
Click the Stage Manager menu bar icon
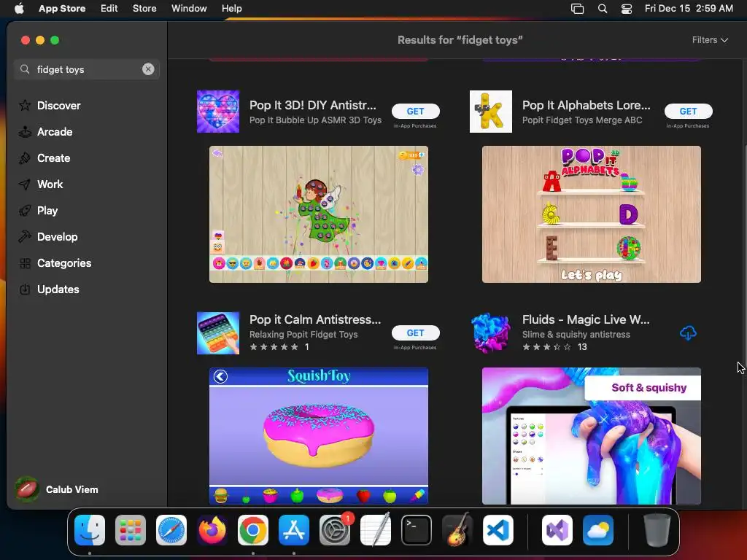578,8
